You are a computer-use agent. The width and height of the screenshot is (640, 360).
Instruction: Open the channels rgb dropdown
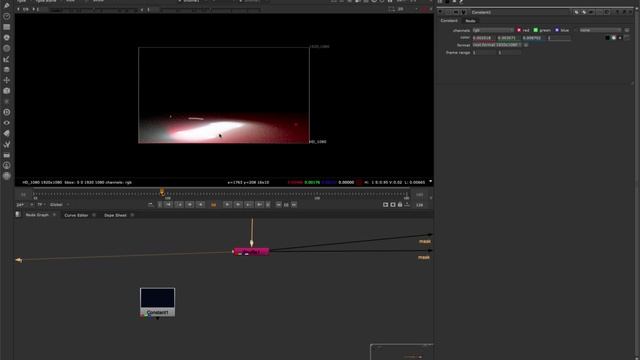pos(493,30)
